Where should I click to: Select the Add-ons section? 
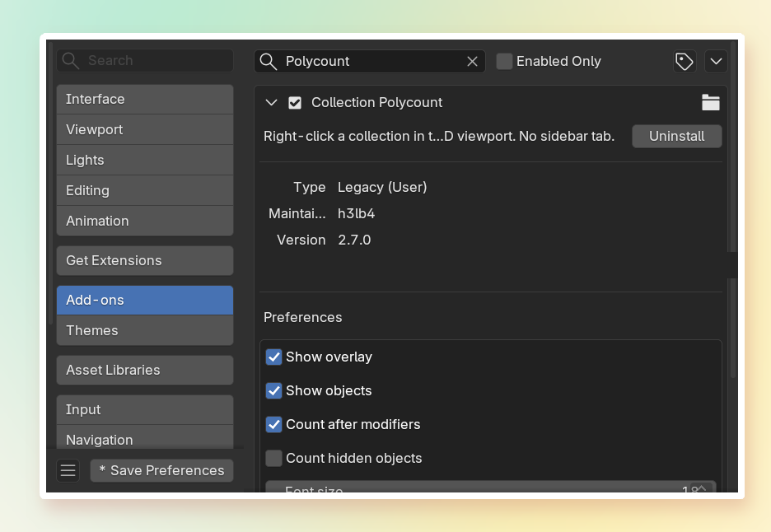coord(145,300)
